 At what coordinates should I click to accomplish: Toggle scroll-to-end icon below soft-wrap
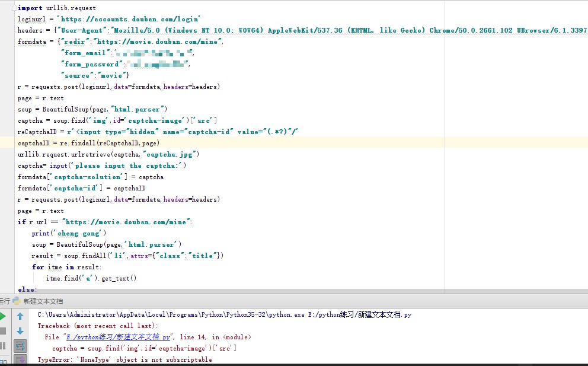click(20, 359)
